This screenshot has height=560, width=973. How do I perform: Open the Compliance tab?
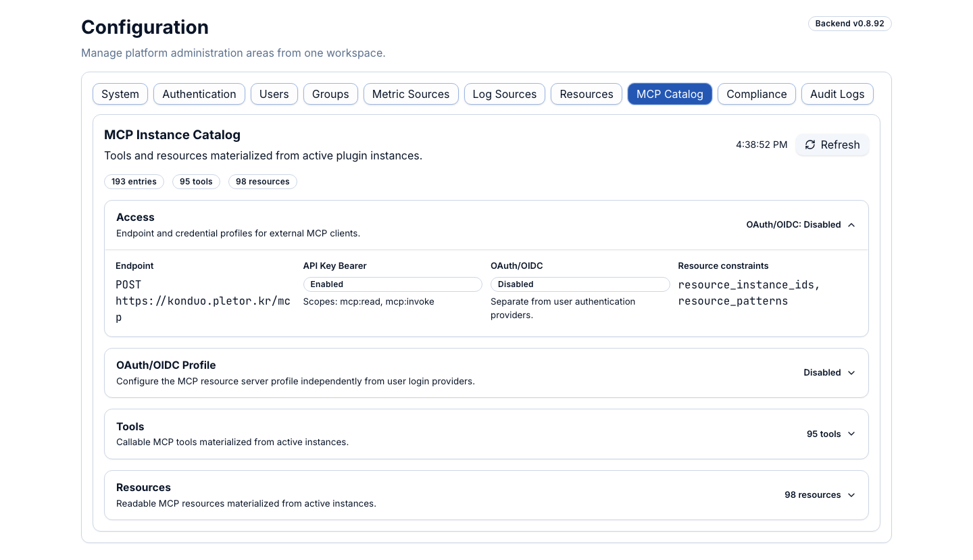757,94
